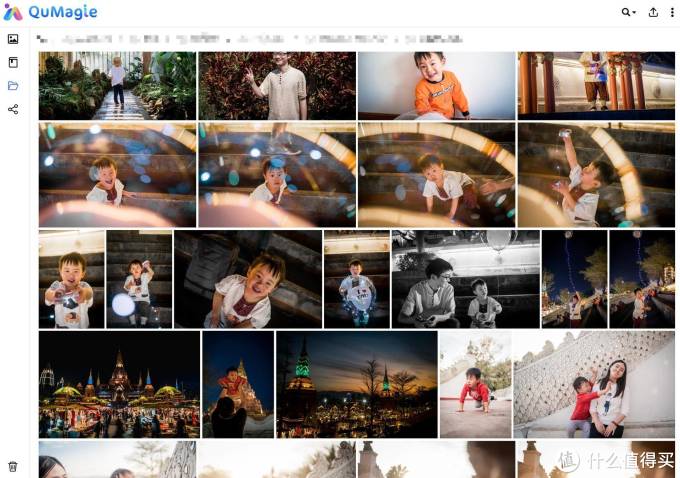Viewport: 680px width, 478px height.
Task: Open photo of child on shoulders at night
Action: click(x=238, y=384)
